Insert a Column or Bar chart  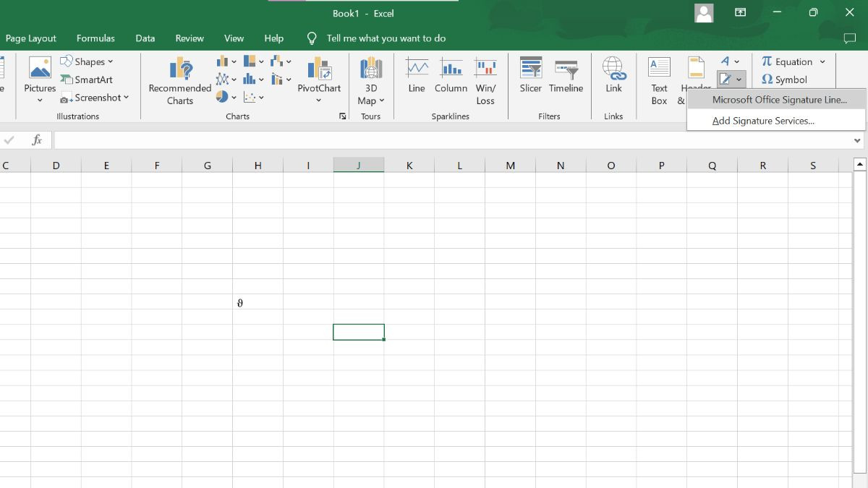point(226,61)
